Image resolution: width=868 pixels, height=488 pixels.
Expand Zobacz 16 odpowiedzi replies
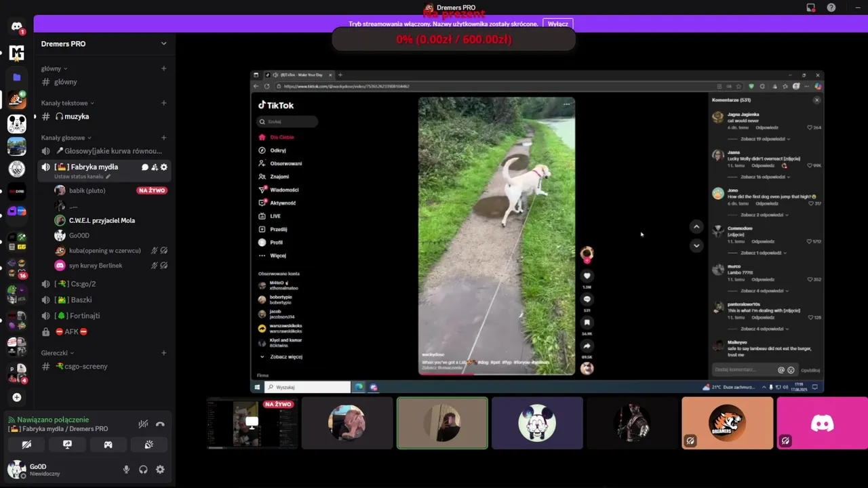pos(764,177)
